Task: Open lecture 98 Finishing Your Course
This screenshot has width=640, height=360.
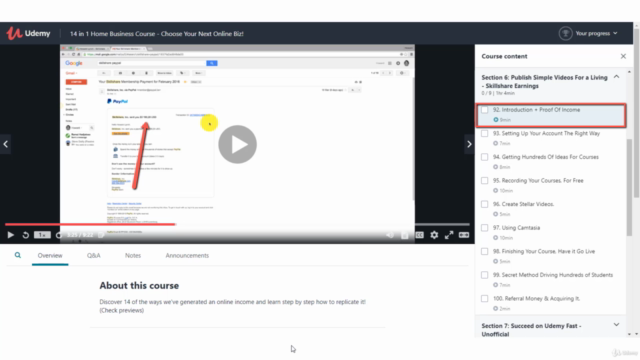Action: pyautogui.click(x=551, y=256)
